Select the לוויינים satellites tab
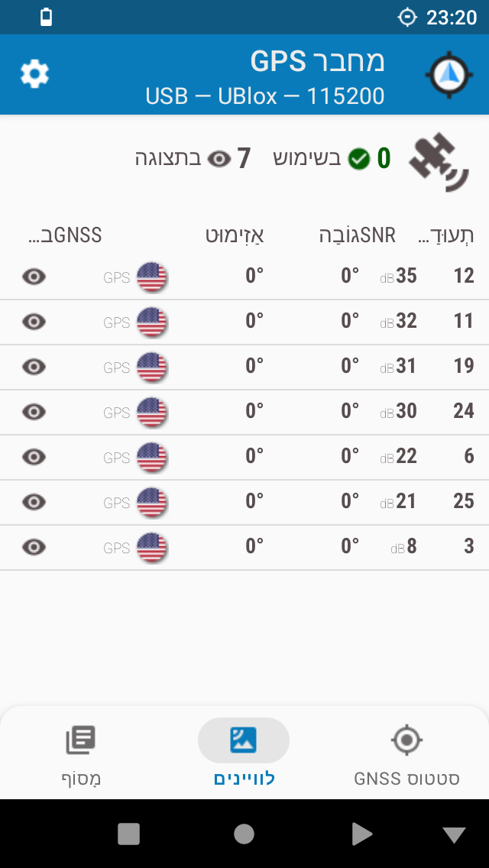The height and width of the screenshot is (868, 489). pyautogui.click(x=244, y=755)
